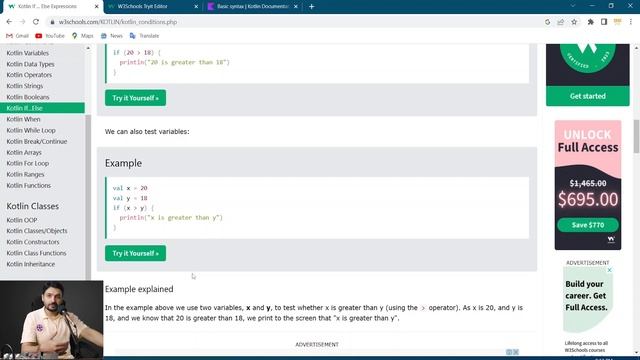Open Kotlin Break/Continue in the sidebar
This screenshot has width=640, height=360.
pyautogui.click(x=37, y=141)
